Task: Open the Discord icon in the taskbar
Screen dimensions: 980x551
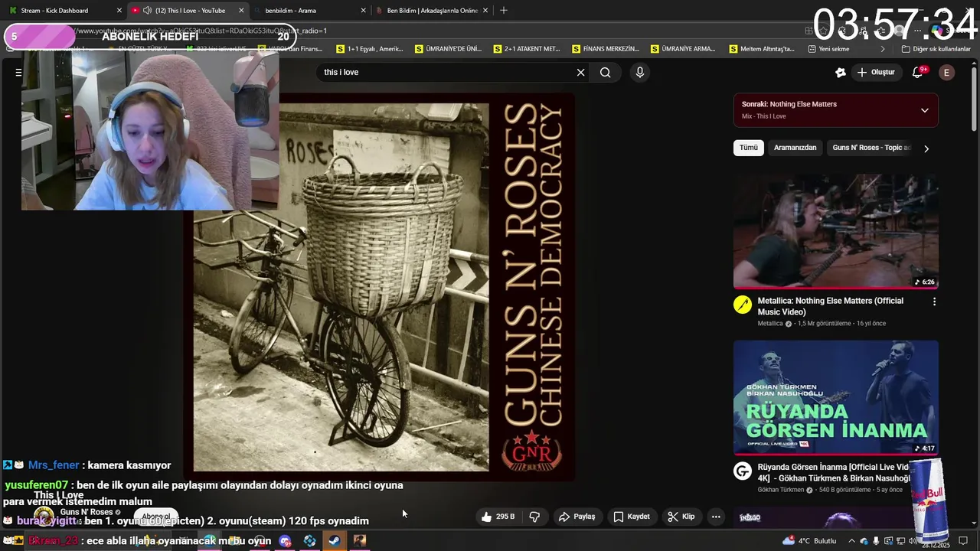Action: pyautogui.click(x=285, y=541)
